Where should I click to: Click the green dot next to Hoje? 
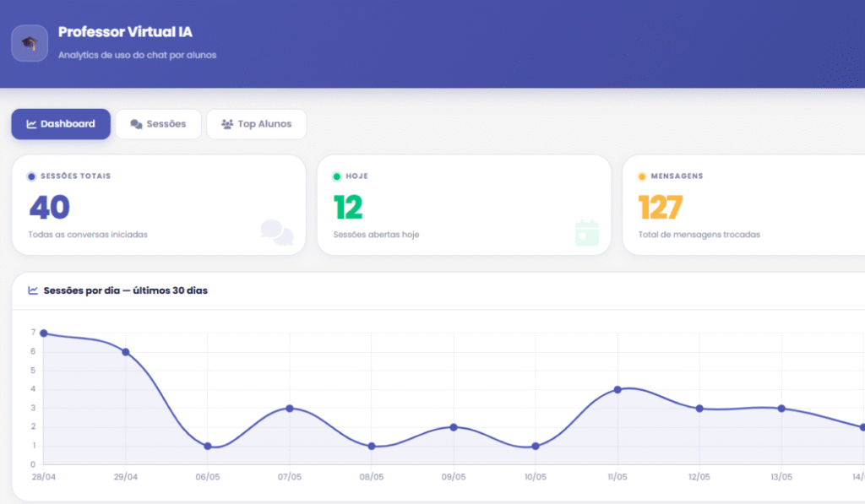(336, 176)
